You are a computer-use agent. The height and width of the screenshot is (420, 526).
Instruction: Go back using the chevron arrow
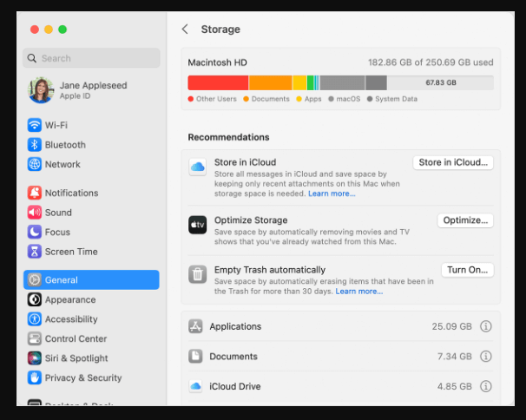185,30
